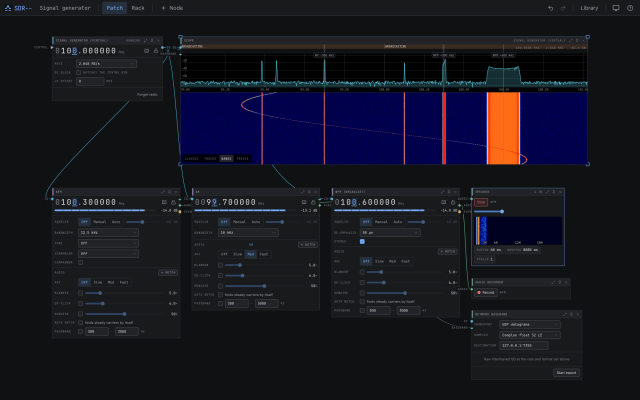The image size is (640, 400).
Task: Expand the AM panel with the arrows icon
Action: click(x=302, y=192)
